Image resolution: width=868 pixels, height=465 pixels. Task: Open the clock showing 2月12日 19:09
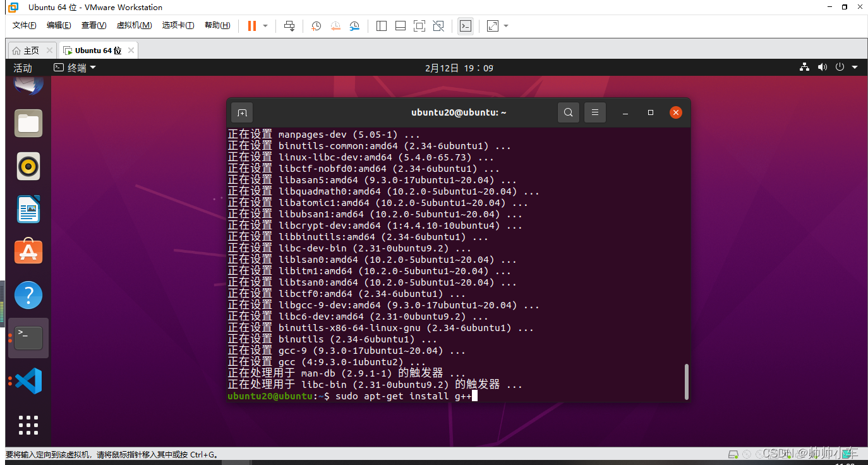click(459, 68)
